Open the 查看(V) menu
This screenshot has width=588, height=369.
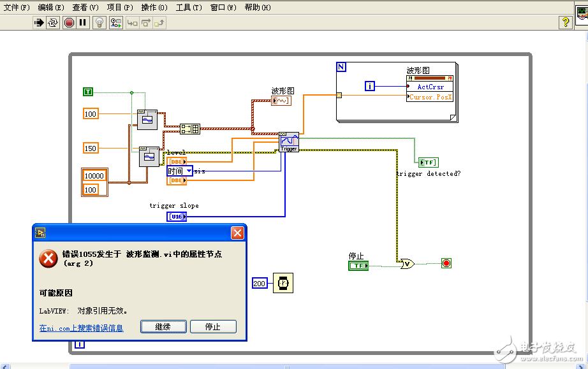(x=85, y=8)
